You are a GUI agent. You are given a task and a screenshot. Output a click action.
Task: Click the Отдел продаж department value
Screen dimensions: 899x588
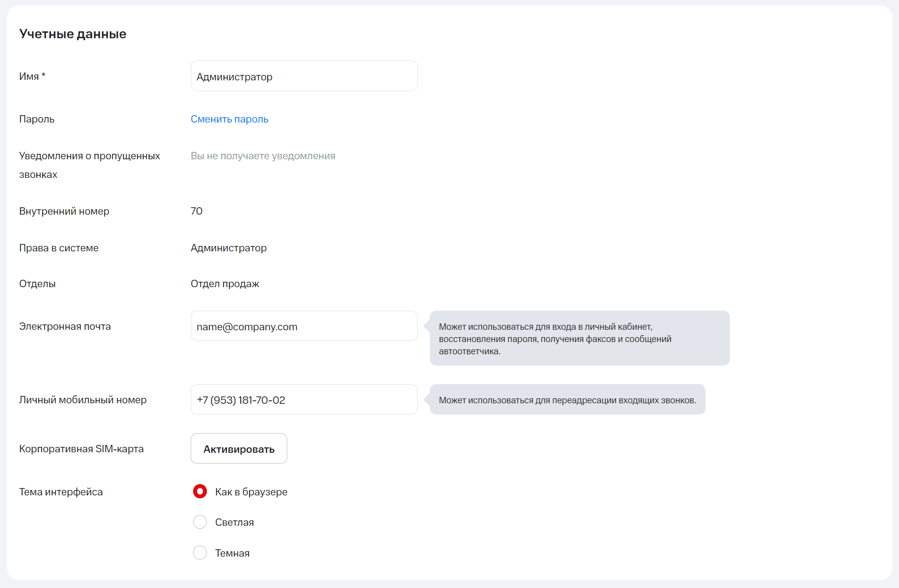[x=225, y=284]
